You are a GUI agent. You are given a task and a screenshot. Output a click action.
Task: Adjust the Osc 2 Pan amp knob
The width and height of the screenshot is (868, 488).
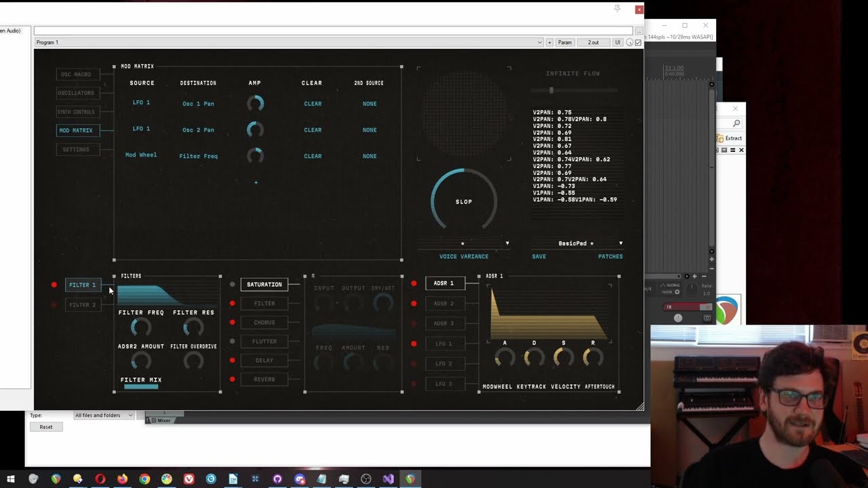[x=255, y=129]
